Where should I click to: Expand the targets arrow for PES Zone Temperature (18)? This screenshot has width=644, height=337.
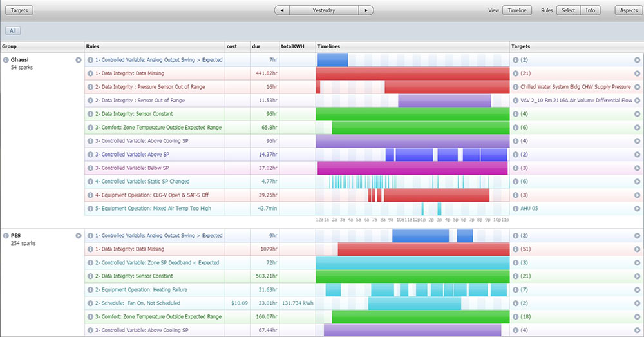coord(637,316)
